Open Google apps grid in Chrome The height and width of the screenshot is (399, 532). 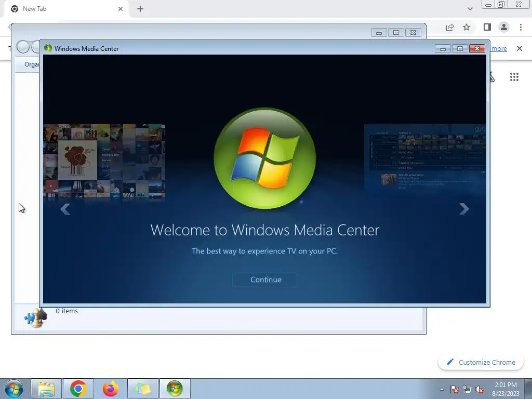[x=514, y=77]
